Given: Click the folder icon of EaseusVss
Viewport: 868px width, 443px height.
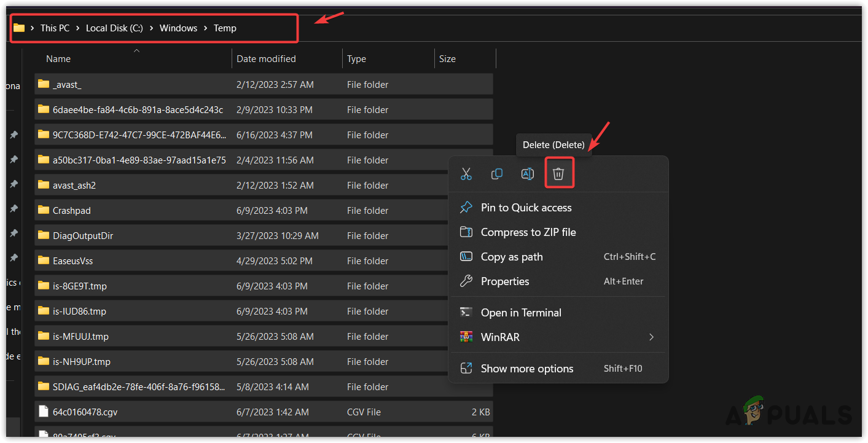Looking at the screenshot, I should coord(43,261).
